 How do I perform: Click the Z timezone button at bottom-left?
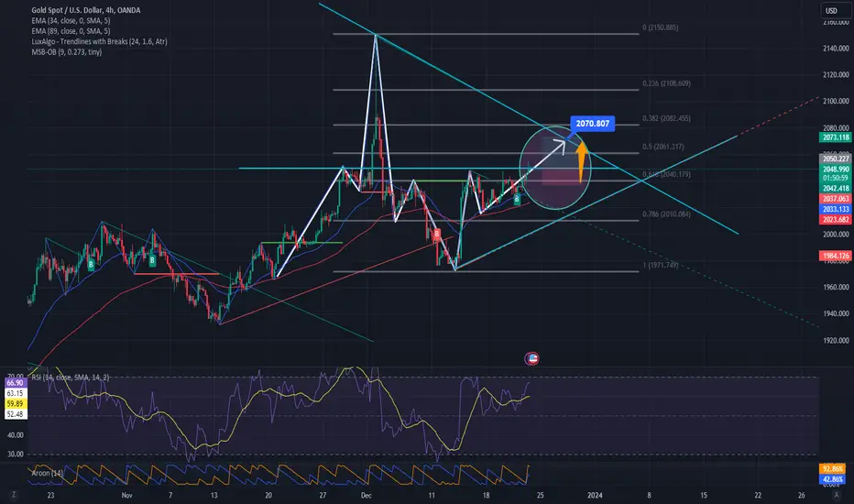coord(13,495)
